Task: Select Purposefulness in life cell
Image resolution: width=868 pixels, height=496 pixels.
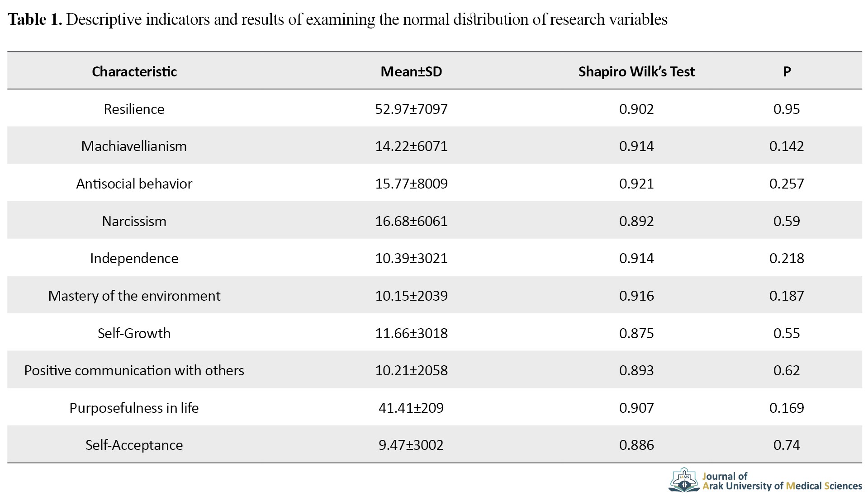Action: [x=134, y=408]
